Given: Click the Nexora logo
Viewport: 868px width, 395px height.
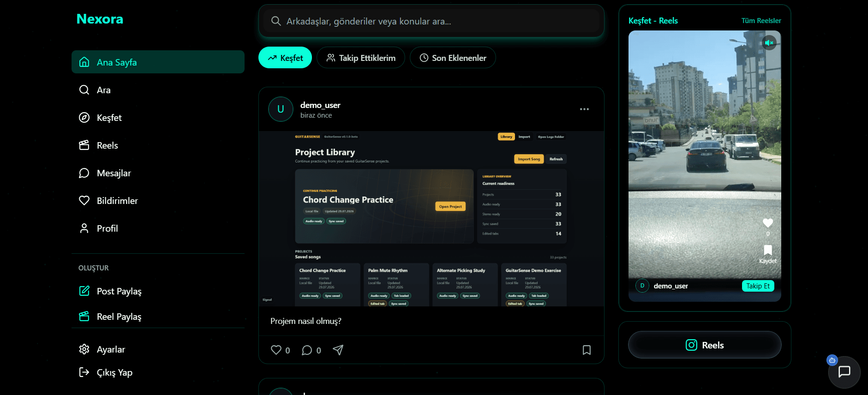Looking at the screenshot, I should 100,19.
